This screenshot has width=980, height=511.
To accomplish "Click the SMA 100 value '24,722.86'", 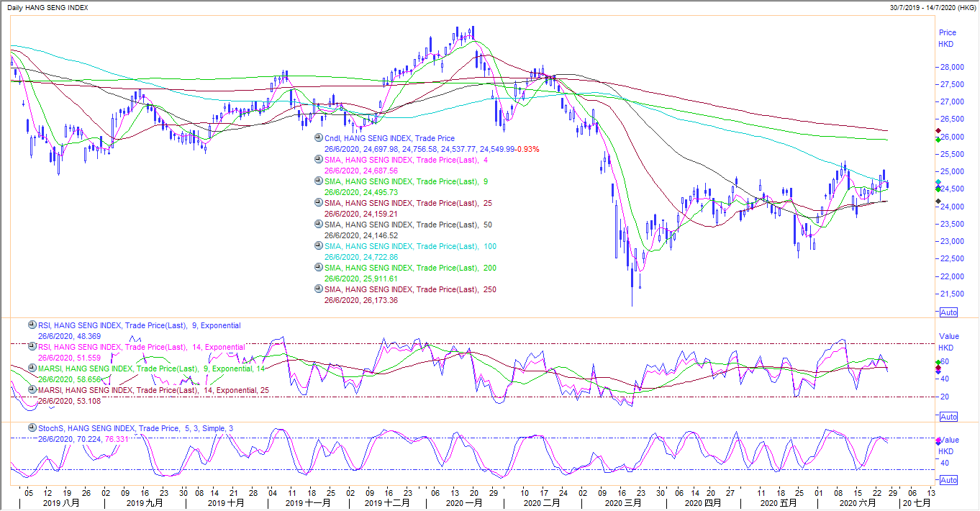I will 381,257.
